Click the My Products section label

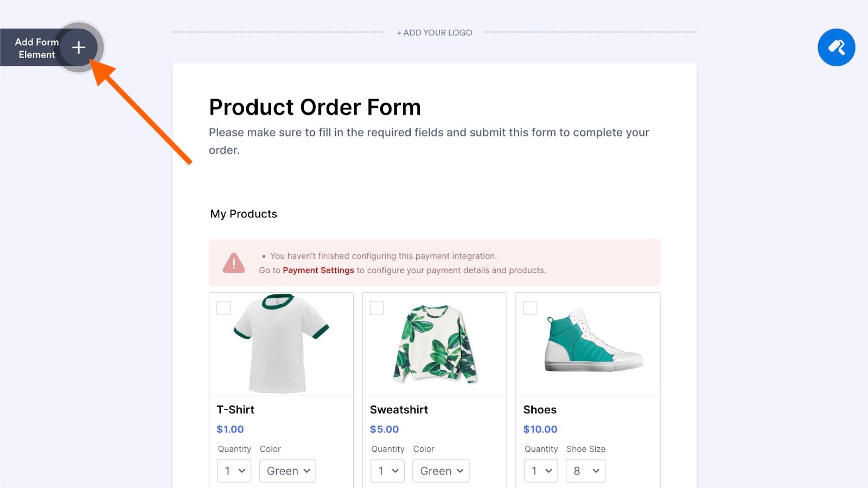(x=244, y=214)
